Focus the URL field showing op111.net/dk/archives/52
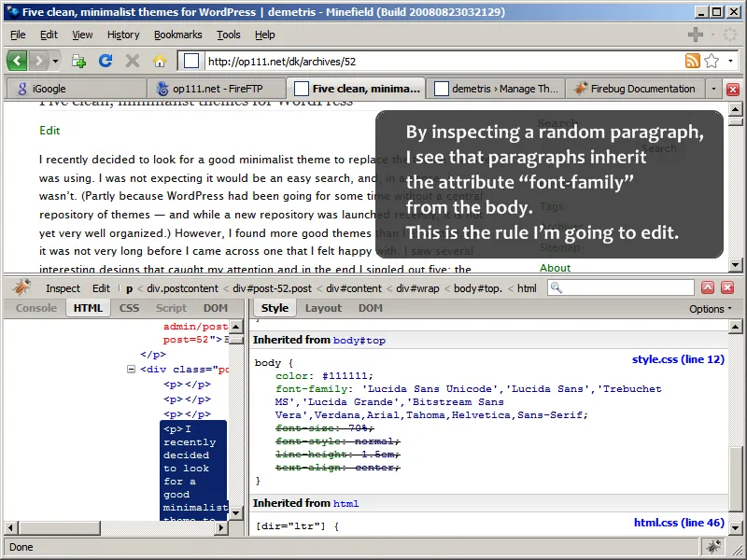The height and width of the screenshot is (560, 747). coord(443,62)
